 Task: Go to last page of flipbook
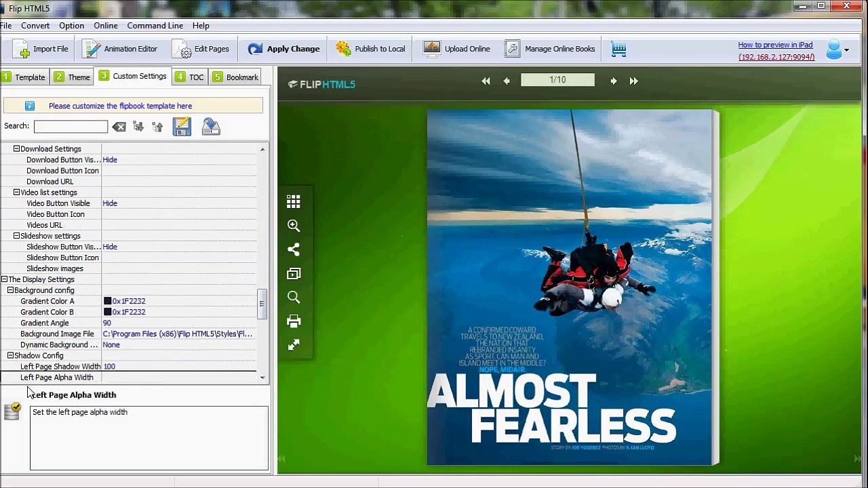click(633, 81)
